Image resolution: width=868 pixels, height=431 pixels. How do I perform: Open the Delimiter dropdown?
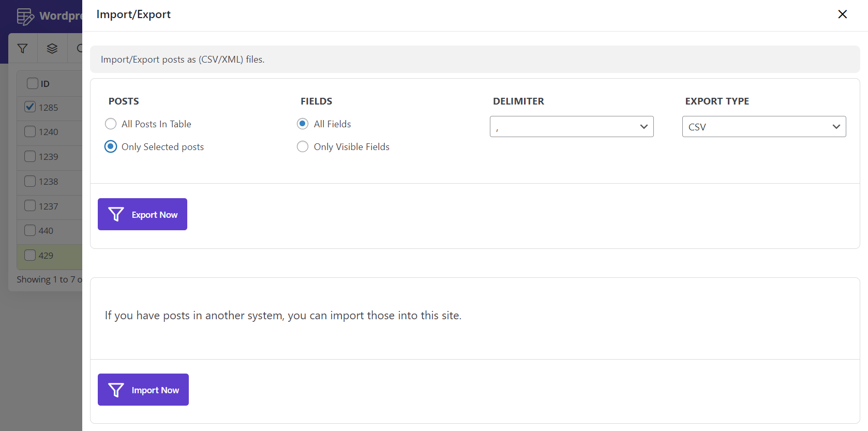click(x=571, y=127)
